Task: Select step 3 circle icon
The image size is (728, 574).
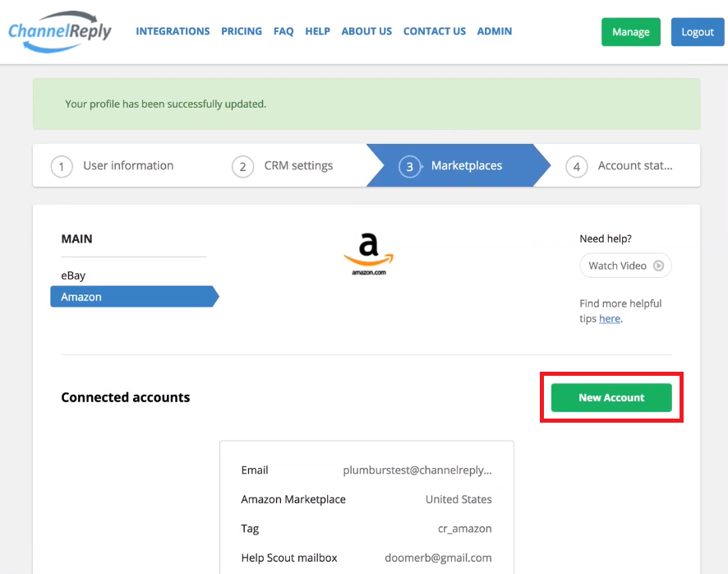Action: (x=409, y=166)
